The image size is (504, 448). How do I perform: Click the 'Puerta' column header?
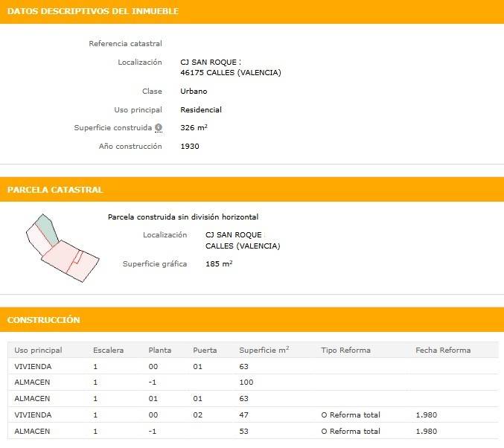point(205,351)
